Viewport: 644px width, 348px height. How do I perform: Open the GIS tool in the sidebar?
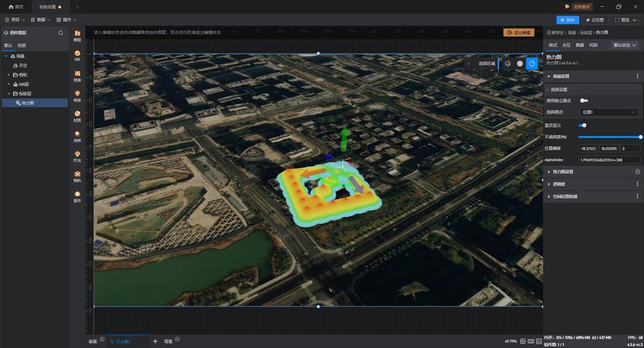pyautogui.click(x=77, y=56)
